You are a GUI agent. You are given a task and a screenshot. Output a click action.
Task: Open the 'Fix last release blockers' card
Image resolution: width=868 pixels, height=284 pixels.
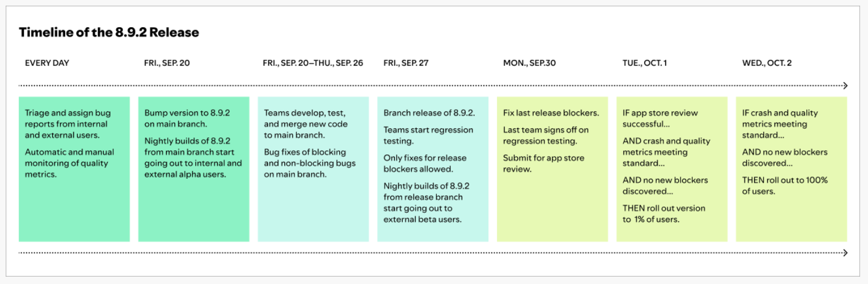pos(552,169)
